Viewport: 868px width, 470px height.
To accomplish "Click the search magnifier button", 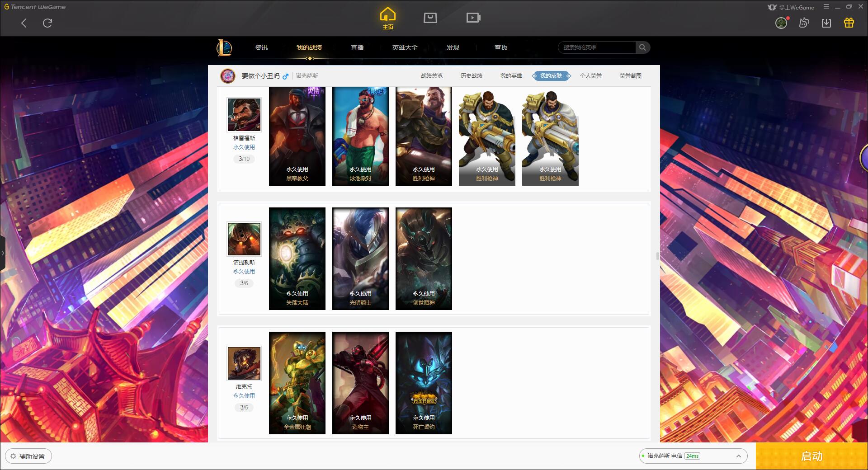I will click(642, 47).
